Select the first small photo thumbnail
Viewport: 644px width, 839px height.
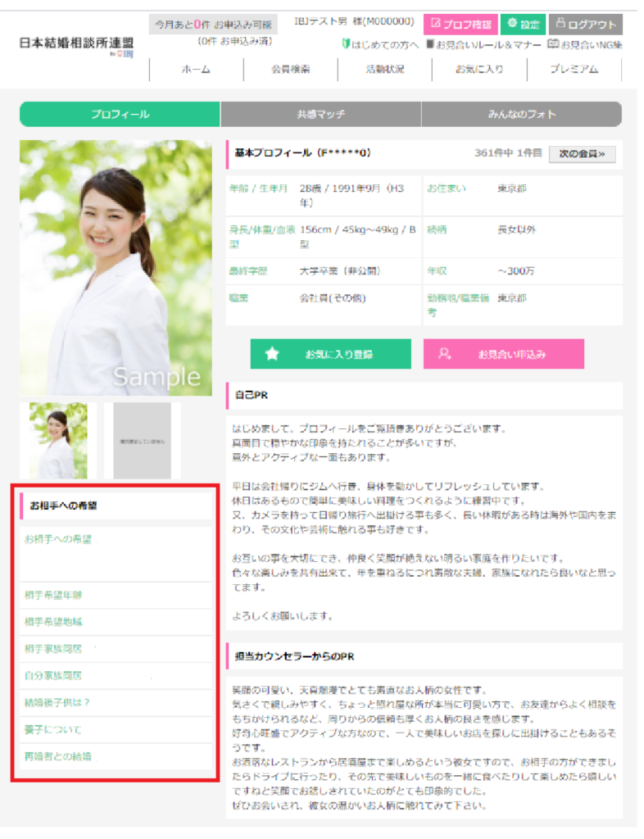(58, 440)
